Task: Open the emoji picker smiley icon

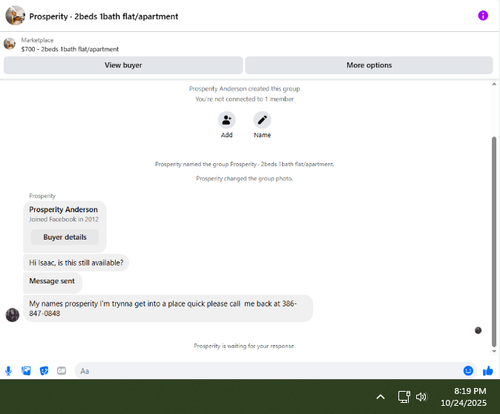Action: tap(468, 371)
